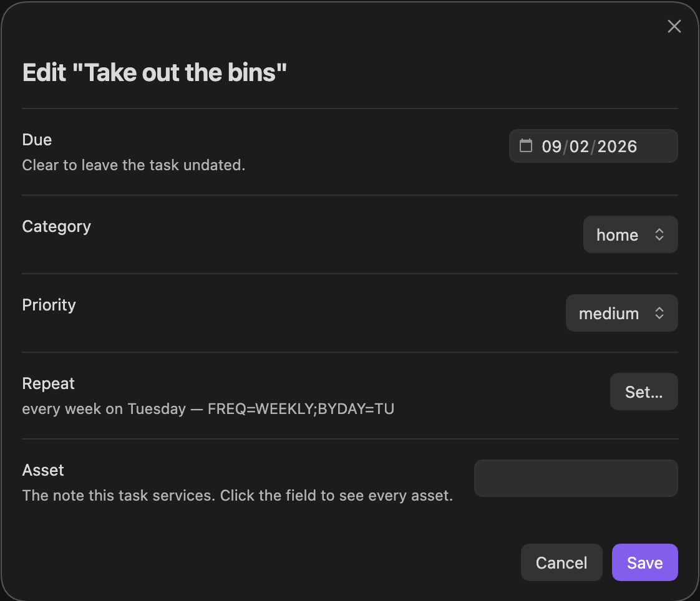This screenshot has width=700, height=601.
Task: Click the text "The note this task services" description
Action: (238, 495)
